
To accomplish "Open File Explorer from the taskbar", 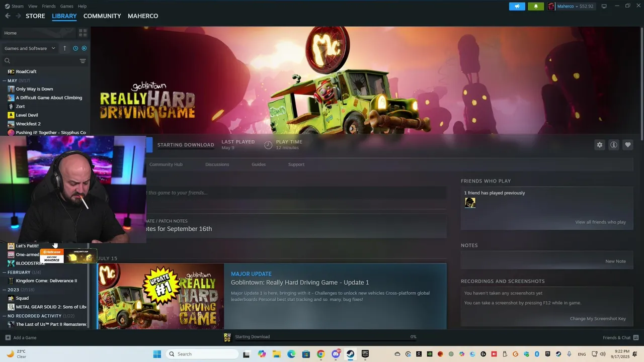I will tap(277, 354).
